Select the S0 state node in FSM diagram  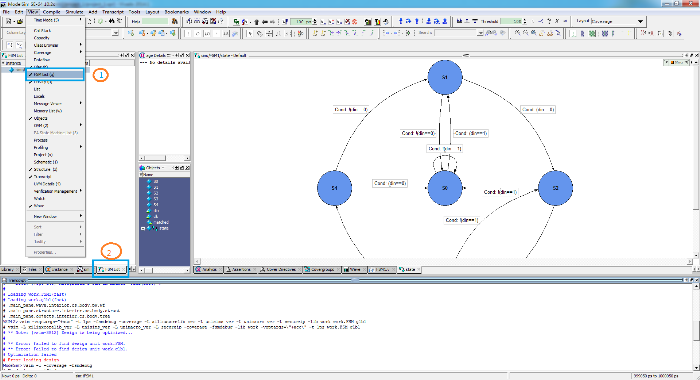(x=445, y=188)
